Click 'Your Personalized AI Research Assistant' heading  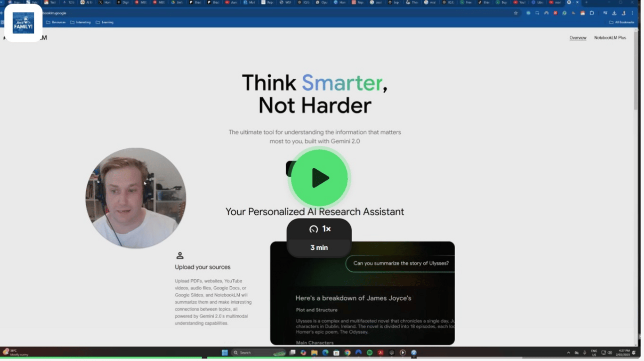coord(315,212)
